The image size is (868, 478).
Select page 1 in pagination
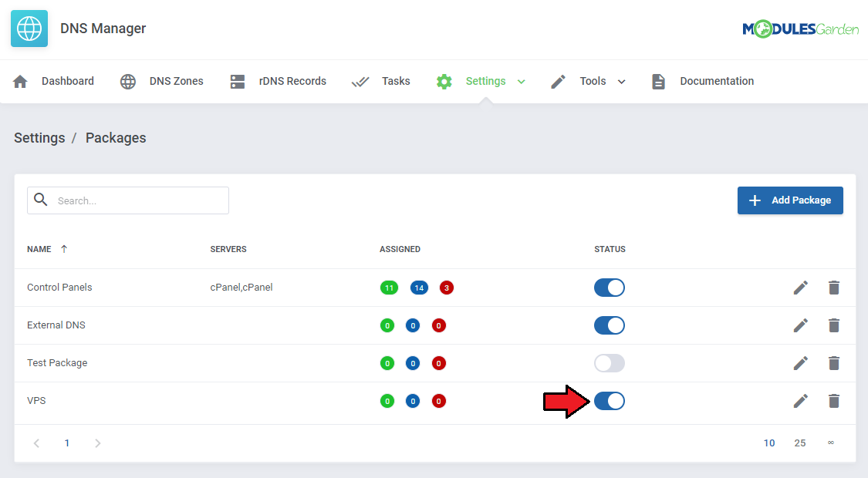pos(67,443)
